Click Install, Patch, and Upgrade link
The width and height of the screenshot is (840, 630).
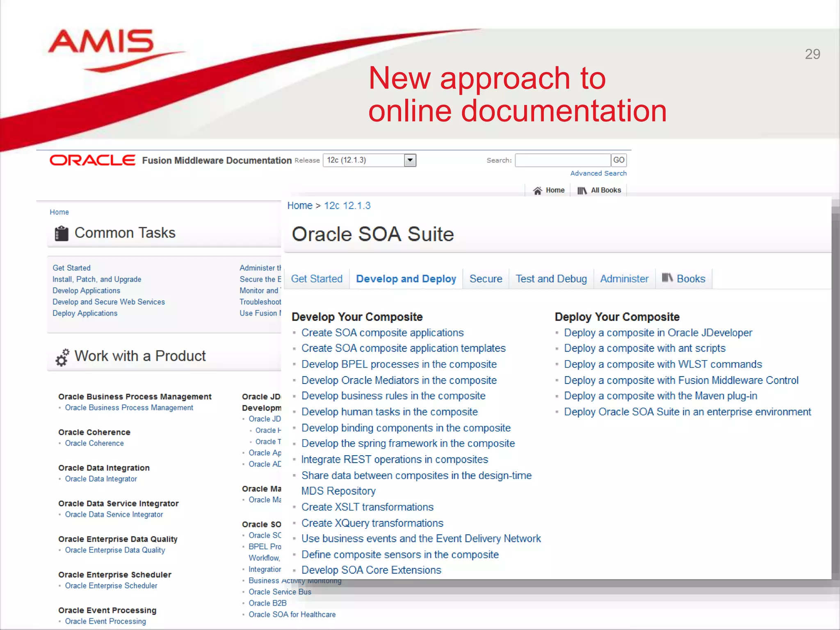tap(97, 279)
